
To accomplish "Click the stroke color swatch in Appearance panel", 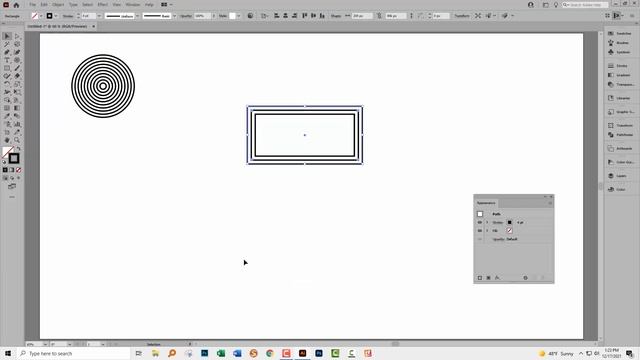I will (x=509, y=222).
